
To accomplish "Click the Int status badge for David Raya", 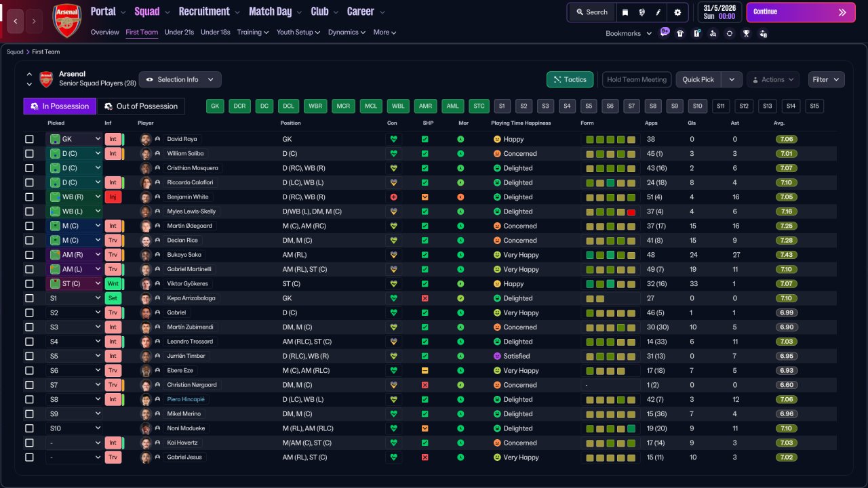I will click(113, 139).
